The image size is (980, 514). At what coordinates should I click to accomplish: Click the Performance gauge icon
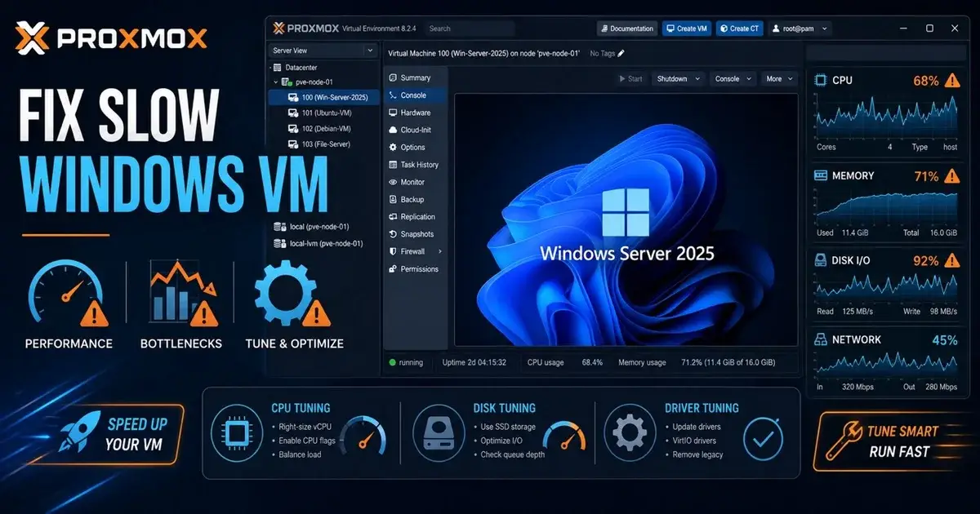tap(67, 294)
